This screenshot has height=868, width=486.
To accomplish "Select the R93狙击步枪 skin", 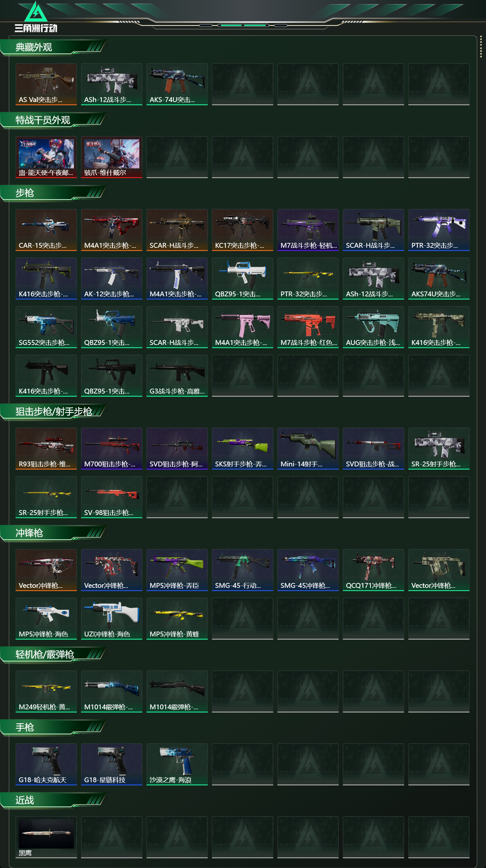I will pos(46,449).
